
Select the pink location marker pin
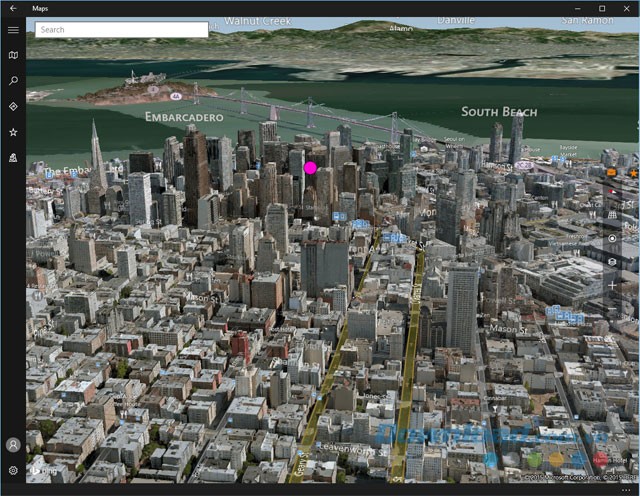pos(311,169)
